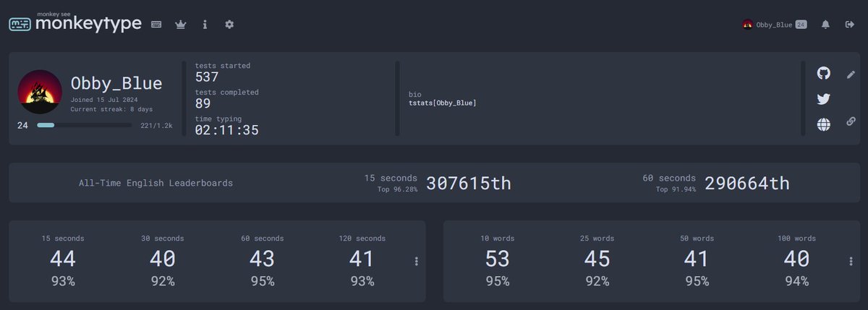This screenshot has width=868, height=310.
Task: Click the XP level progress bar
Action: [x=84, y=125]
